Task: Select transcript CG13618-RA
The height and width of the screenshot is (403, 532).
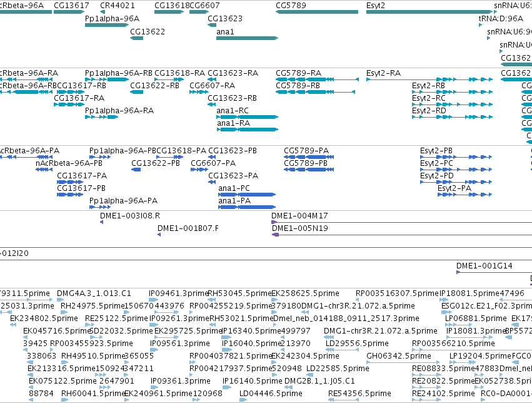Action: [169, 79]
